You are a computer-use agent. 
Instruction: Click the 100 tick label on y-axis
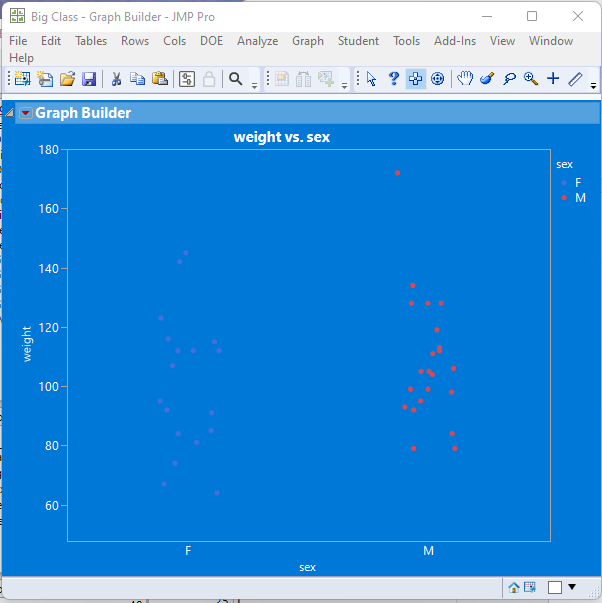48,386
